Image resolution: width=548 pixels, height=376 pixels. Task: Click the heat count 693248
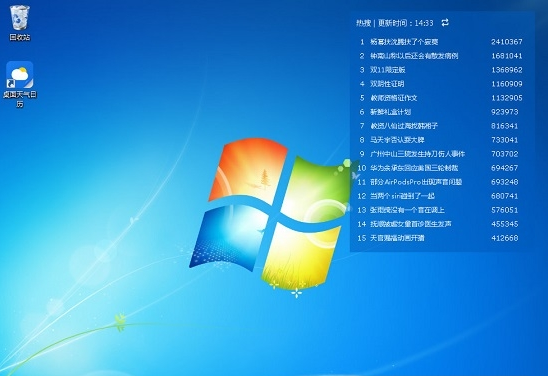click(x=505, y=182)
